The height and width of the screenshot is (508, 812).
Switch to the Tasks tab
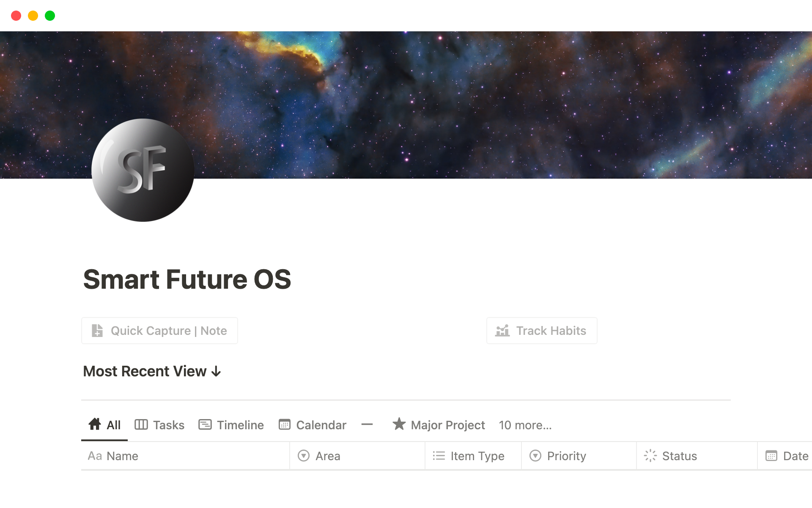(x=161, y=424)
